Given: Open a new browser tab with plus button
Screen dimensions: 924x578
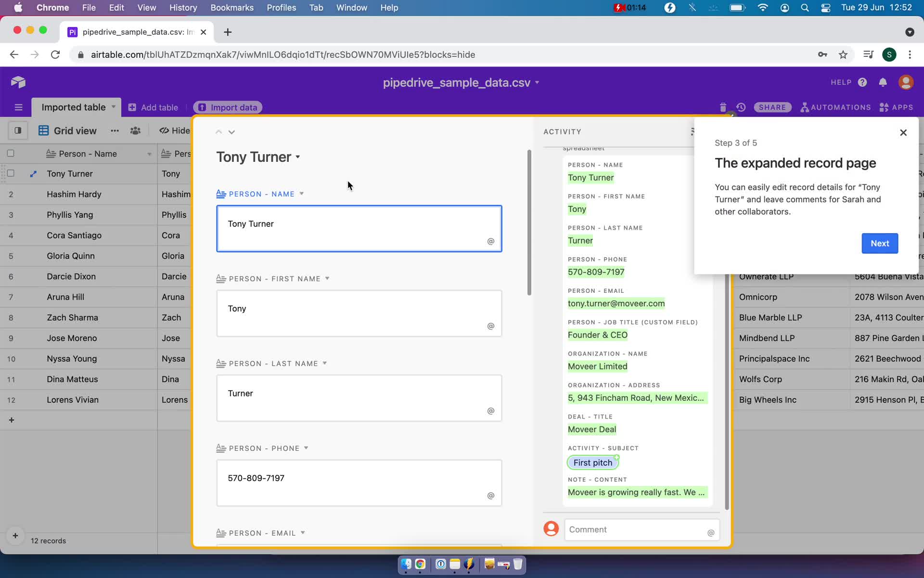Looking at the screenshot, I should (228, 32).
